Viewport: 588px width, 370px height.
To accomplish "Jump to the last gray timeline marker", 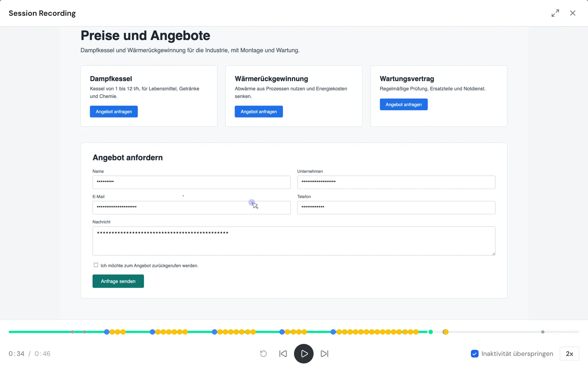I will 543,332.
